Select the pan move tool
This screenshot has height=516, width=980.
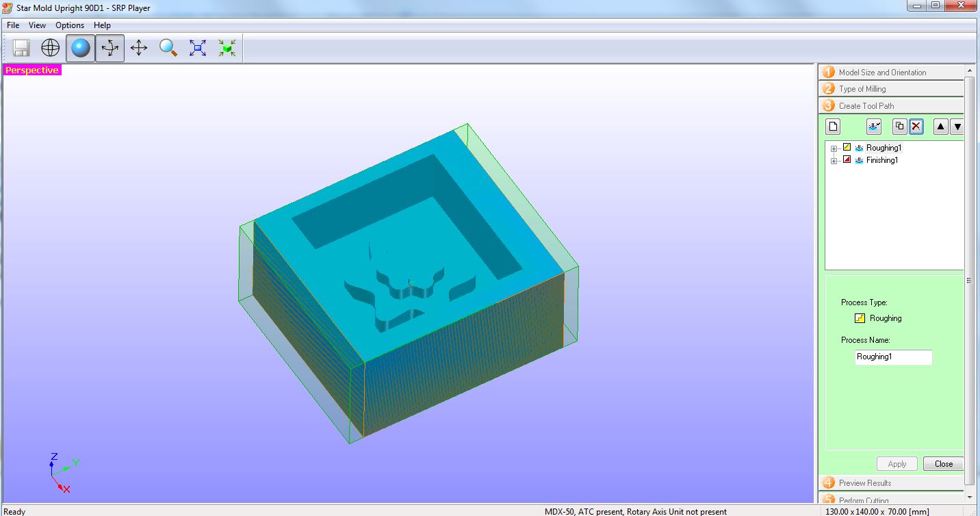139,48
